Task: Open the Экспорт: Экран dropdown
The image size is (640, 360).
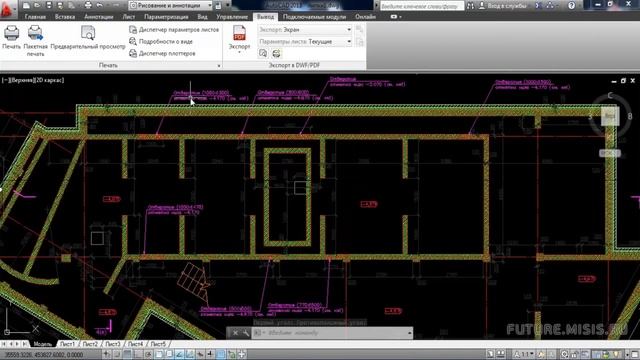Action: (305, 30)
